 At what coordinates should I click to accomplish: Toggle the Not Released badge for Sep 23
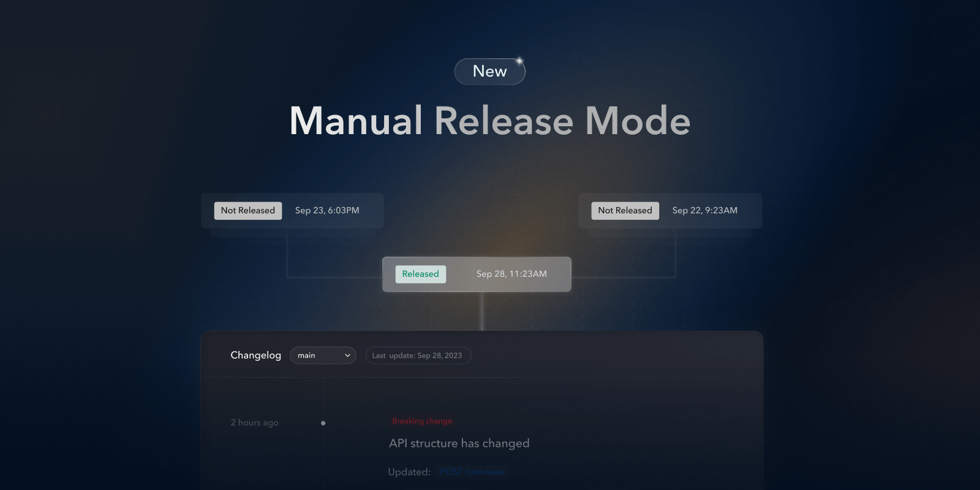click(247, 210)
